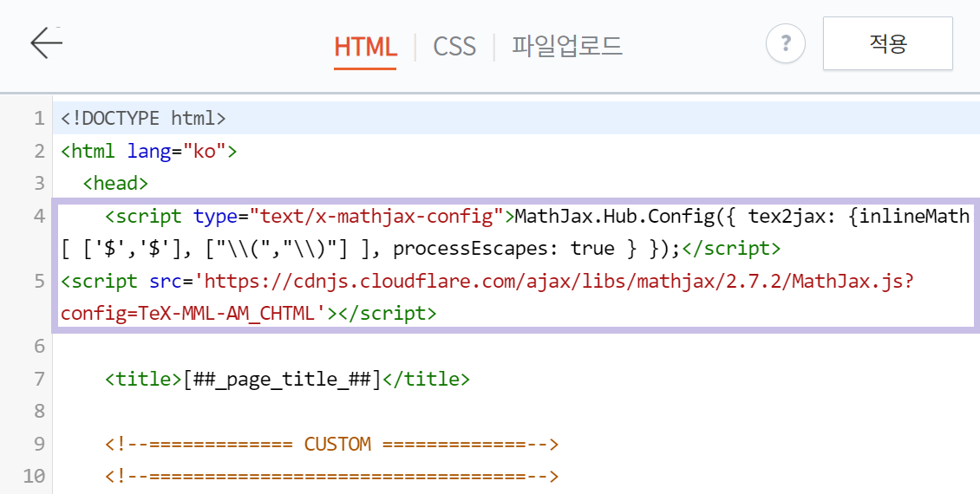Image resolution: width=980 pixels, height=494 pixels.
Task: Click the cdnjs.cloudflare.com MathJax URL
Action: point(555,281)
